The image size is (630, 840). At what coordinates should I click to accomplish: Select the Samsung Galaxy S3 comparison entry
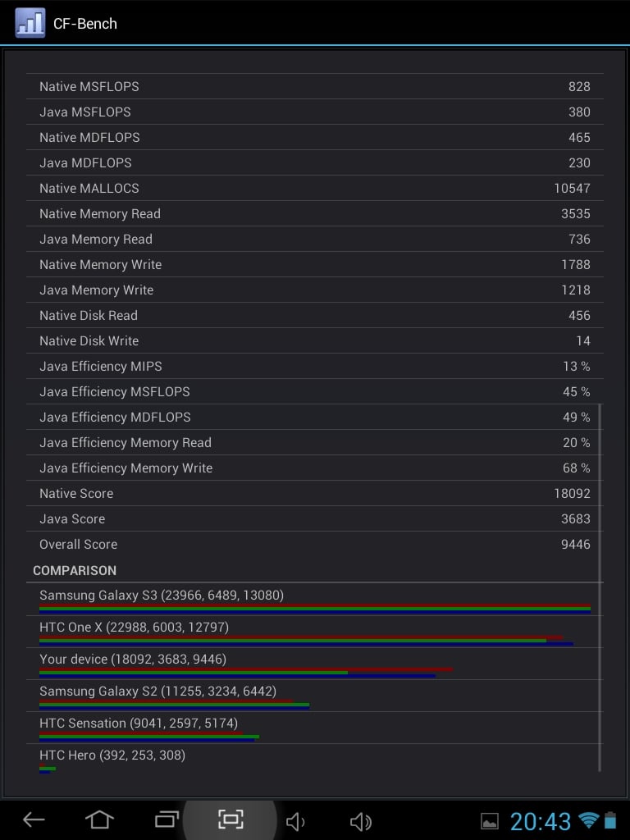(315, 600)
